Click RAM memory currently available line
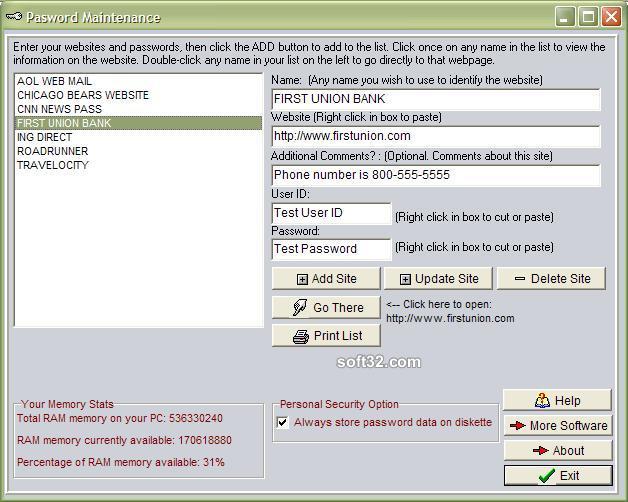 (x=124, y=440)
